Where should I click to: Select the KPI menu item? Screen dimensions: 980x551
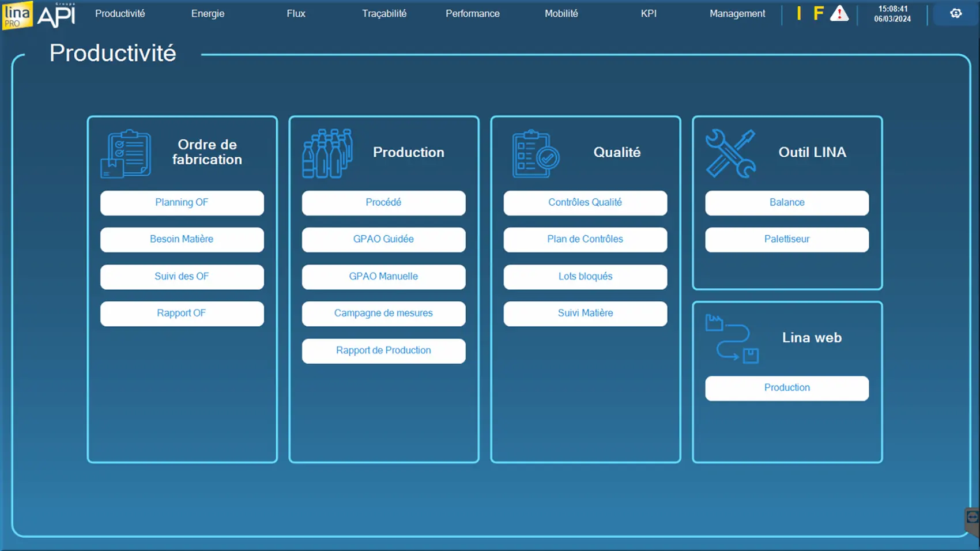click(649, 13)
